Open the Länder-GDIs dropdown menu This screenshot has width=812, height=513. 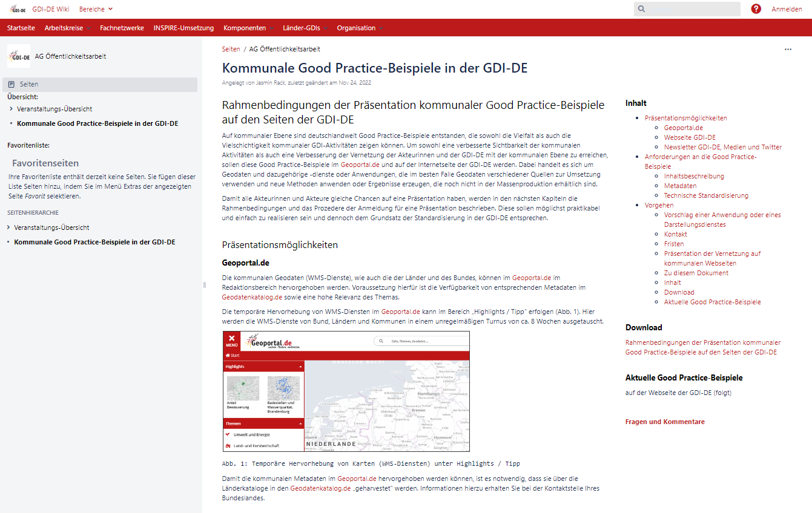coord(305,28)
